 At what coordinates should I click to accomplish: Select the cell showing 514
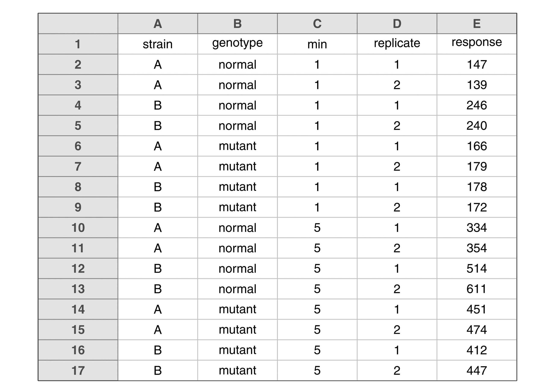click(476, 268)
